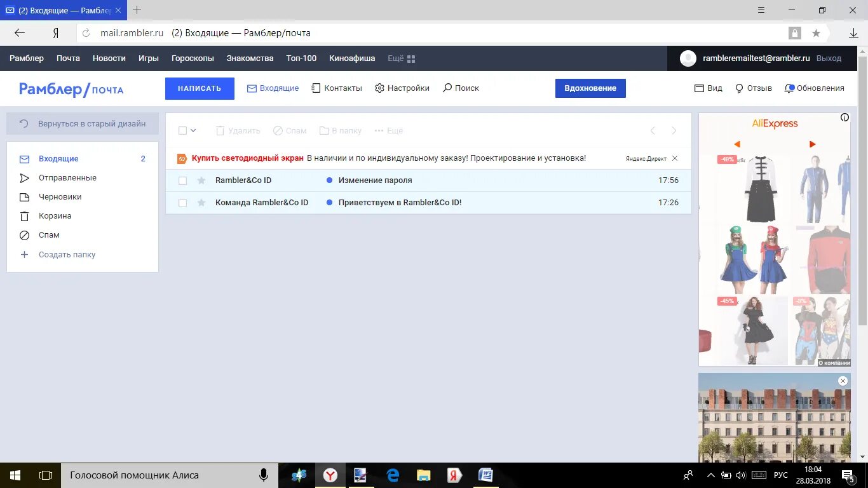The height and width of the screenshot is (488, 868).
Task: Star the Команда Rambler&Co ID message
Action: pyautogui.click(x=201, y=203)
